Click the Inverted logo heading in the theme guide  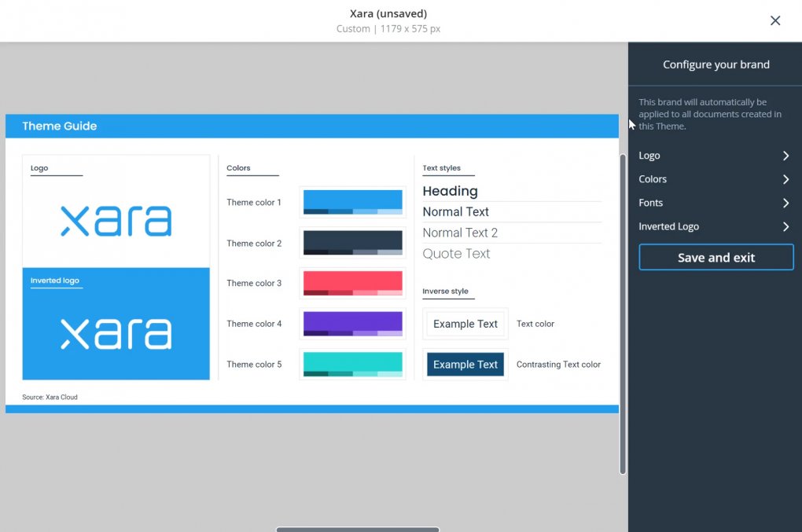click(55, 281)
